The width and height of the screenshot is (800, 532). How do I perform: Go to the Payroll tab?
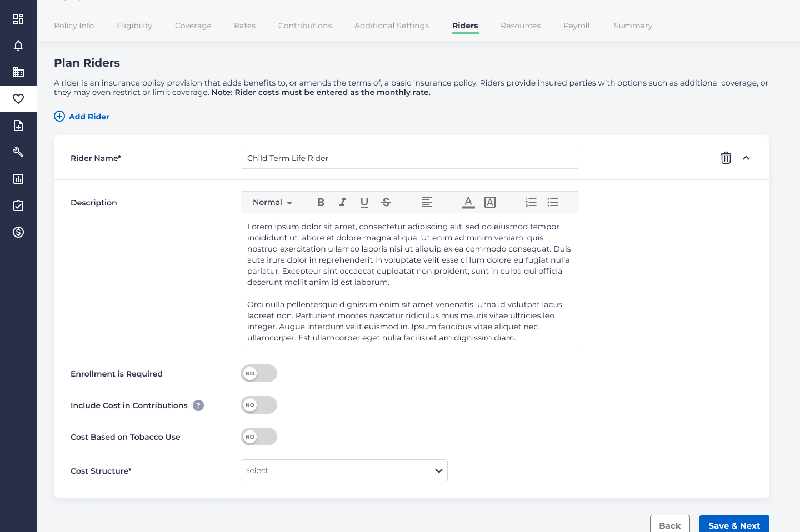click(576, 26)
